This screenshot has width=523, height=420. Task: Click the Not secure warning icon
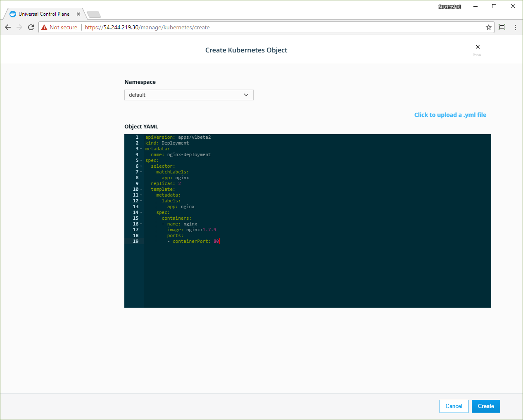click(x=45, y=27)
